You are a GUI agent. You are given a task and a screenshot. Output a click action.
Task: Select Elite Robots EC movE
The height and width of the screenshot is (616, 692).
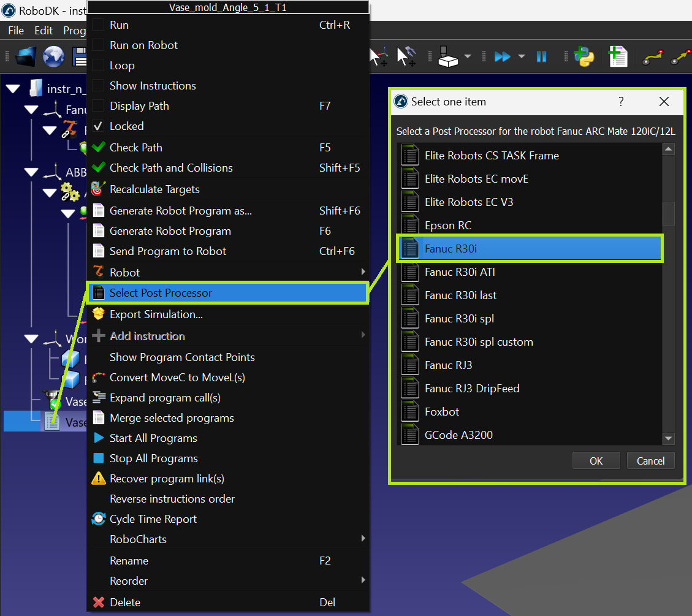(x=530, y=179)
